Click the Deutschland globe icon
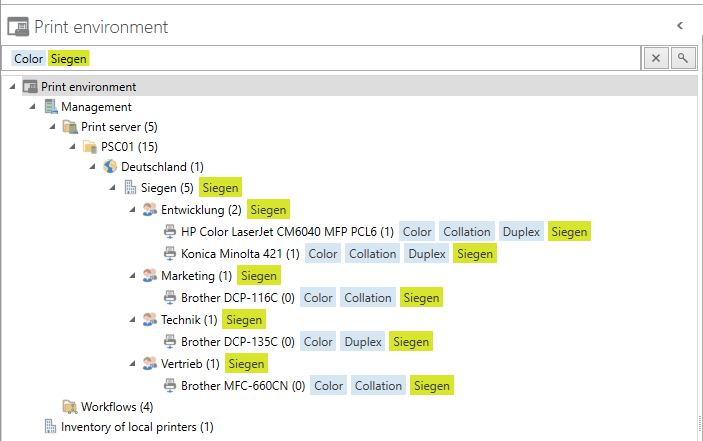Image resolution: width=703 pixels, height=441 pixels. tap(110, 166)
